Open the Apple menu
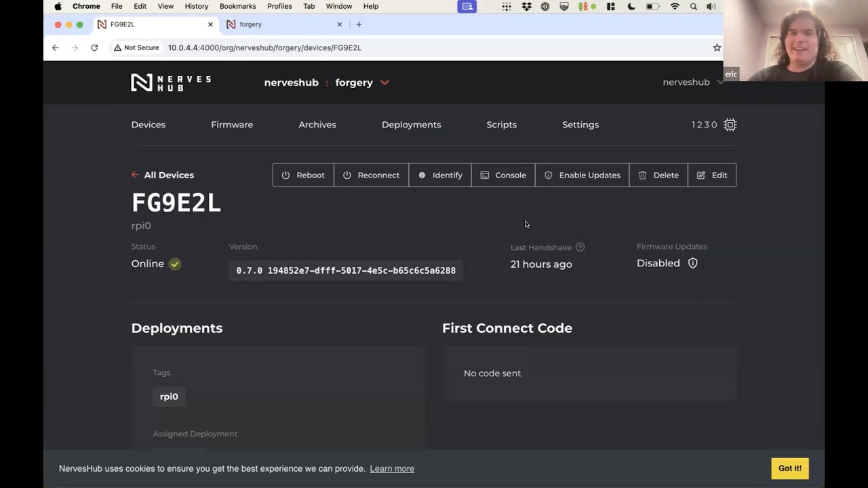This screenshot has width=868, height=488. point(58,6)
